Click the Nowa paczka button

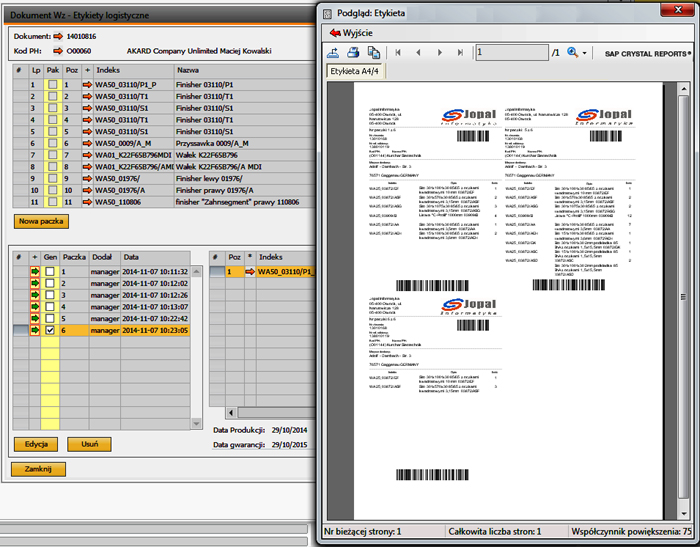[41, 221]
